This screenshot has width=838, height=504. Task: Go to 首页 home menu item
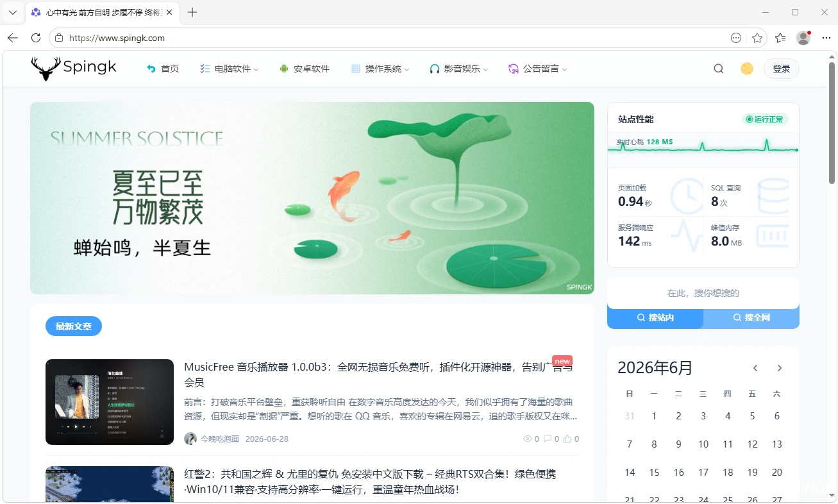163,69
